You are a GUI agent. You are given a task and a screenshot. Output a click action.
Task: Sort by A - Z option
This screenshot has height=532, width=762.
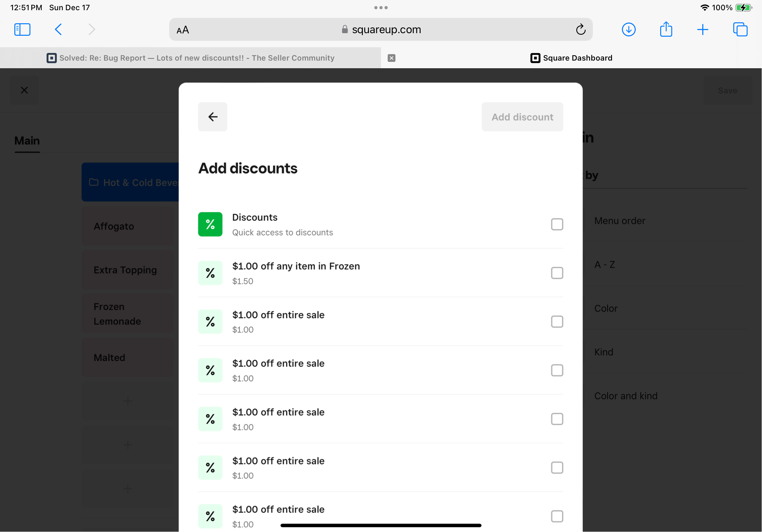click(x=604, y=265)
